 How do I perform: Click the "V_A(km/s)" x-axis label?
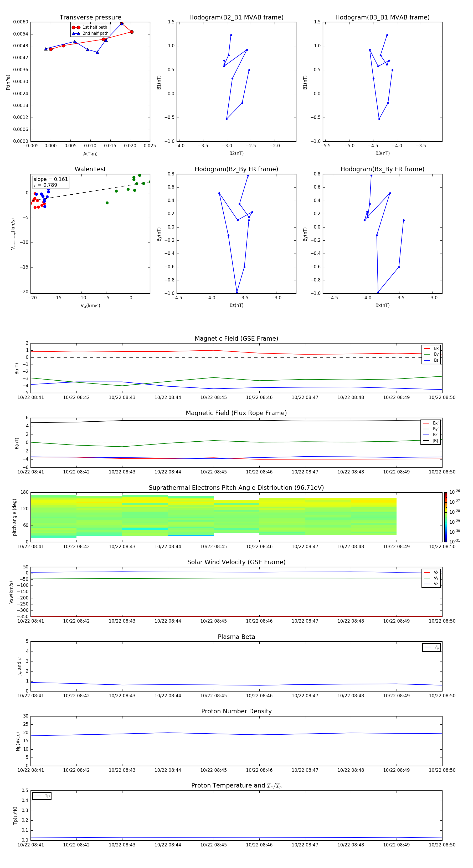(90, 306)
